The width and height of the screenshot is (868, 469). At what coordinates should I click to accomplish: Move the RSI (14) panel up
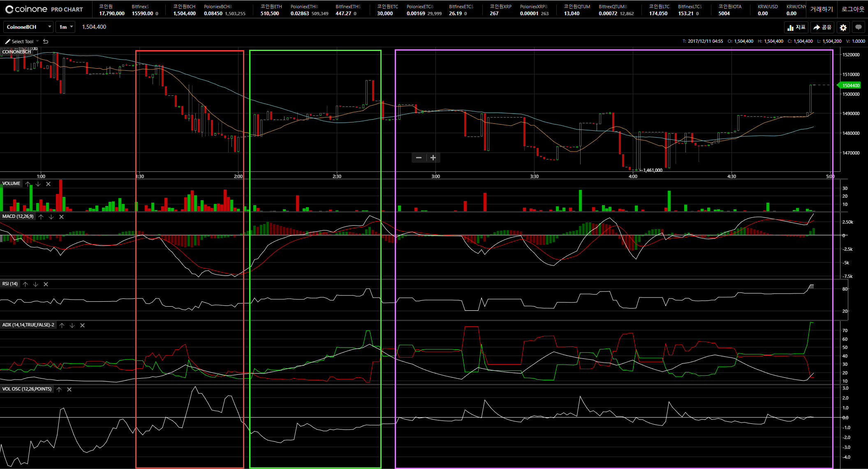[25, 284]
